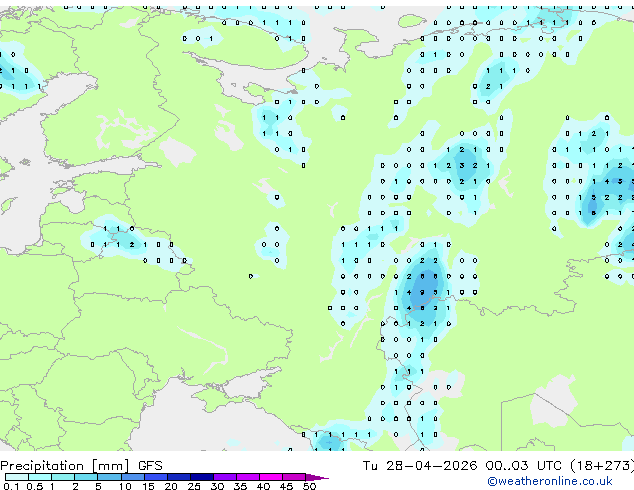Click the 40–45 mm magenta swatch
Viewport: 634px width, 490px height.
271,477
